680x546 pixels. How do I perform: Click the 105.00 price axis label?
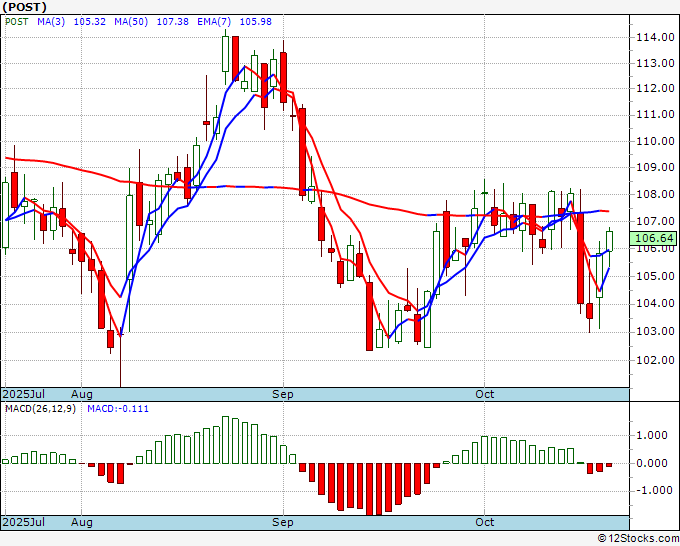click(x=655, y=276)
